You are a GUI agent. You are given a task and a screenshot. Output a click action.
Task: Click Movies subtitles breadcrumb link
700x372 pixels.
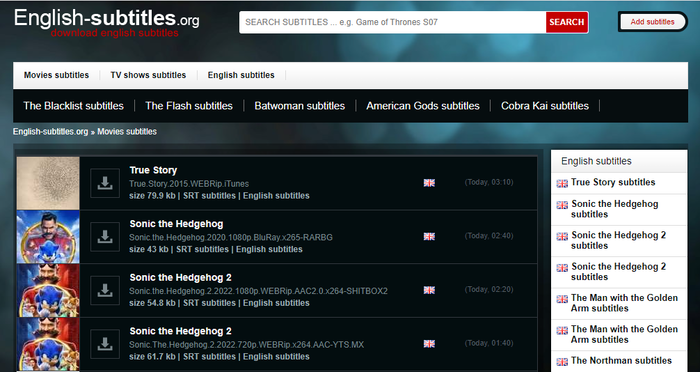(127, 132)
